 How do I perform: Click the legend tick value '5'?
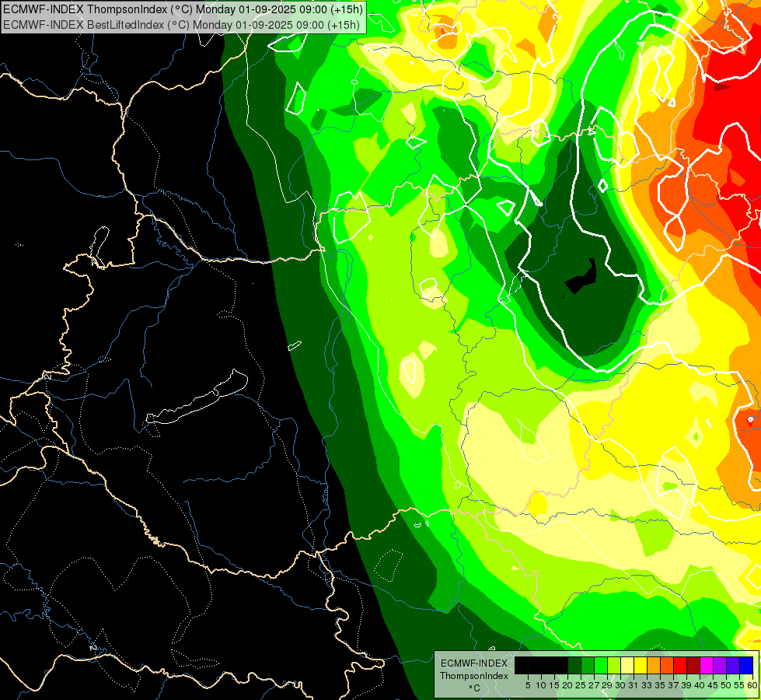[528, 685]
